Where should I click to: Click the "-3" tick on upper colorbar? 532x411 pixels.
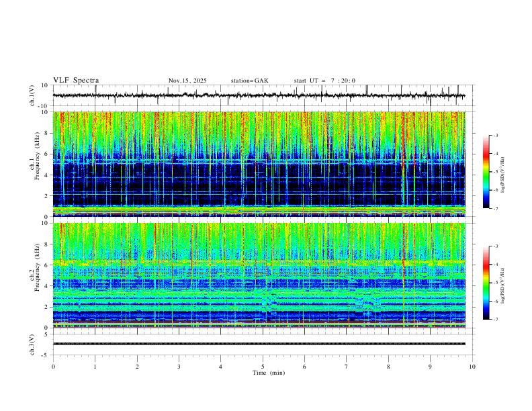coord(495,135)
